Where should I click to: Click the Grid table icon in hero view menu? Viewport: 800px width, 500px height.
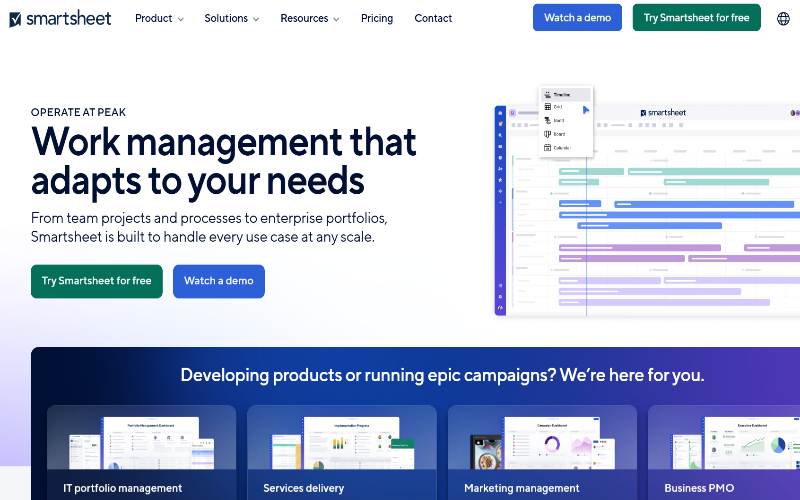click(x=547, y=107)
